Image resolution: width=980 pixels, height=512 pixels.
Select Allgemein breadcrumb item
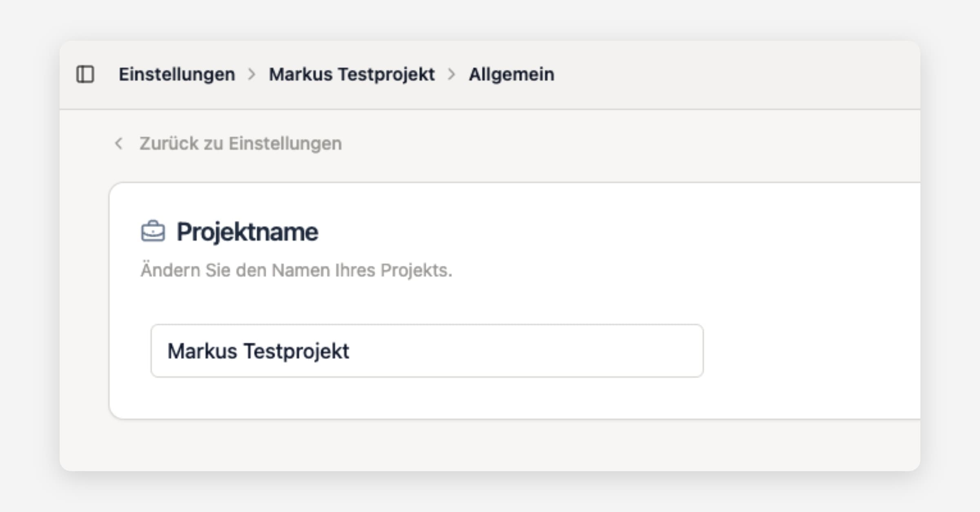(511, 74)
